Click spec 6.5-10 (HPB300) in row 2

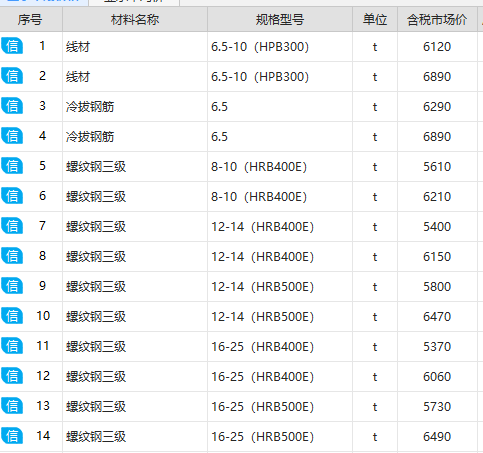click(260, 77)
